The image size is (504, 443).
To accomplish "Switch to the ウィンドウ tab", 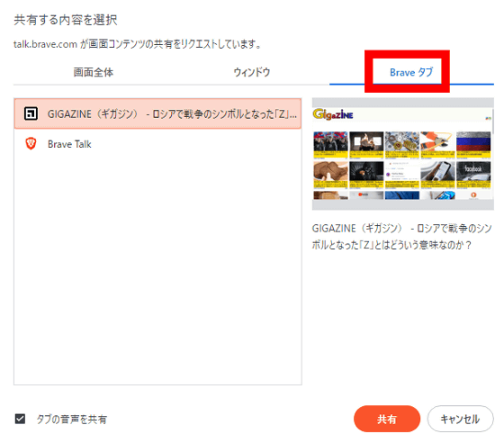I will (252, 72).
